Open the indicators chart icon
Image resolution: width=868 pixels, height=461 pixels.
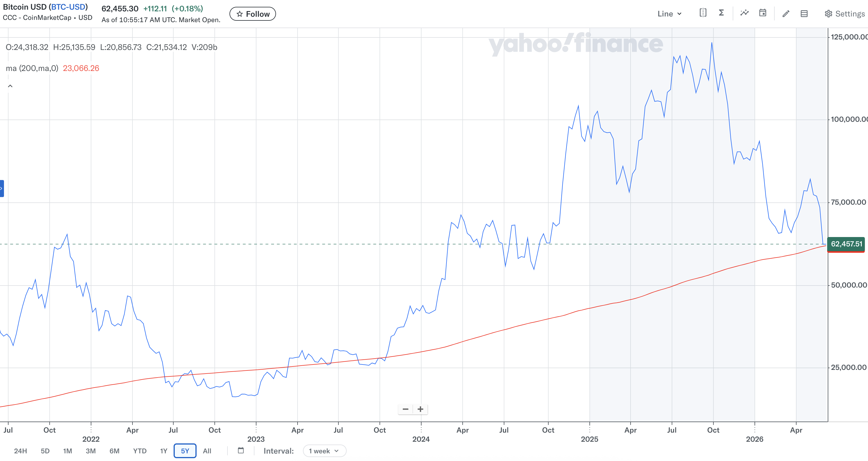click(x=744, y=13)
